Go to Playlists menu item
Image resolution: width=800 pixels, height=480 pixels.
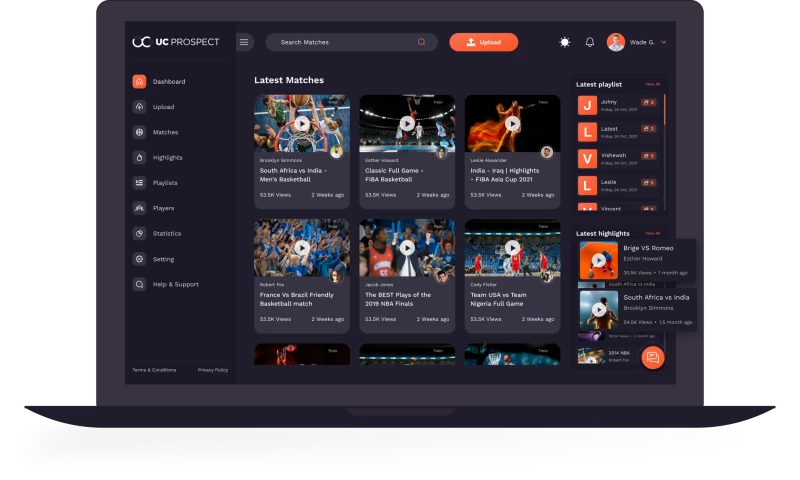point(165,183)
